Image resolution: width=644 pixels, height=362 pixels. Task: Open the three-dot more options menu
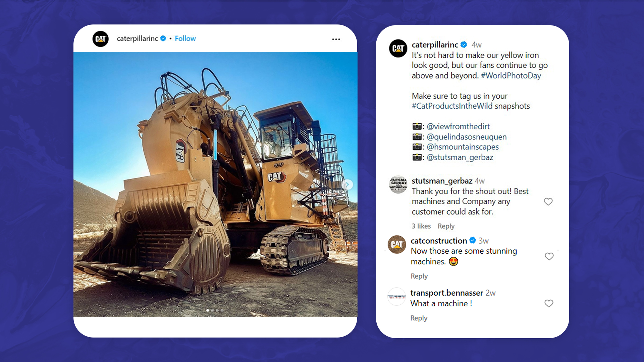coord(336,39)
